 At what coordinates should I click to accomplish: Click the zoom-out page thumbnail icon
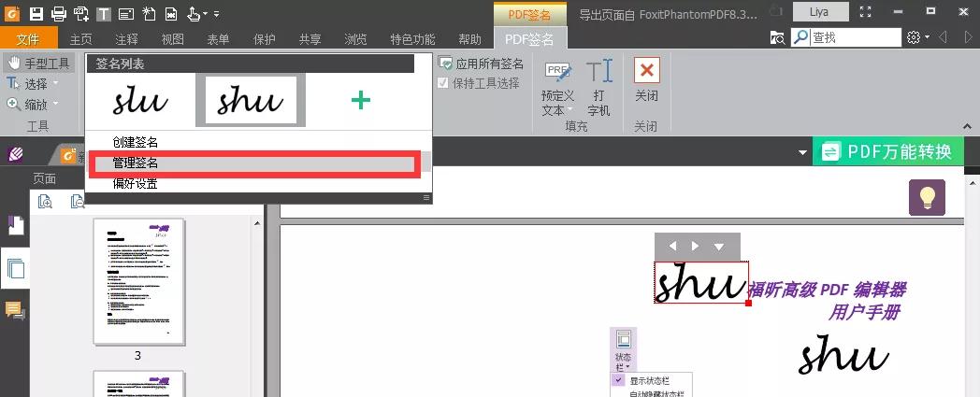click(x=78, y=202)
